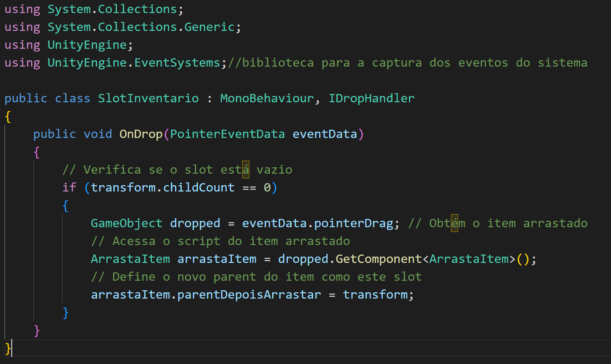Click the number 0 in the if condition
611x364 pixels.
[x=267, y=188]
